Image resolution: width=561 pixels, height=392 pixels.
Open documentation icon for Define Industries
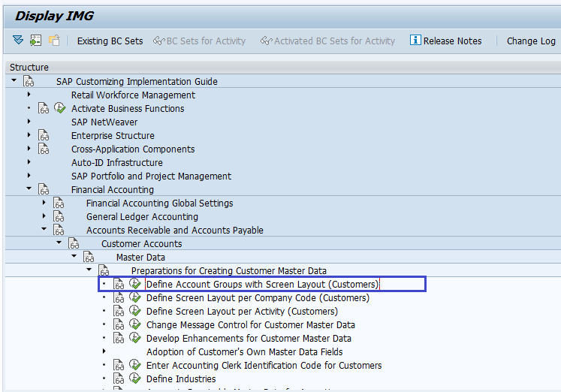119,378
